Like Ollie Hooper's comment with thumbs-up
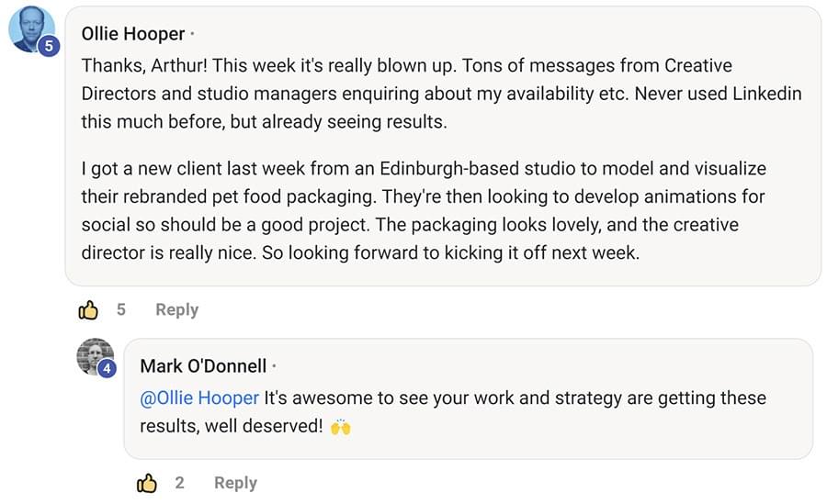Screen dimensions: 827x504 (x=88, y=310)
